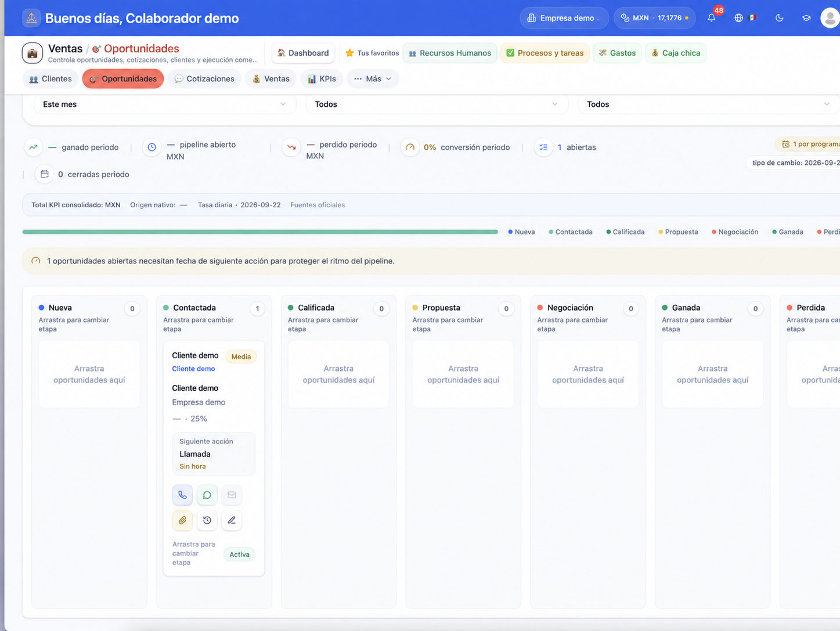Click the chat message icon on the card
840x631 pixels.
tap(207, 495)
